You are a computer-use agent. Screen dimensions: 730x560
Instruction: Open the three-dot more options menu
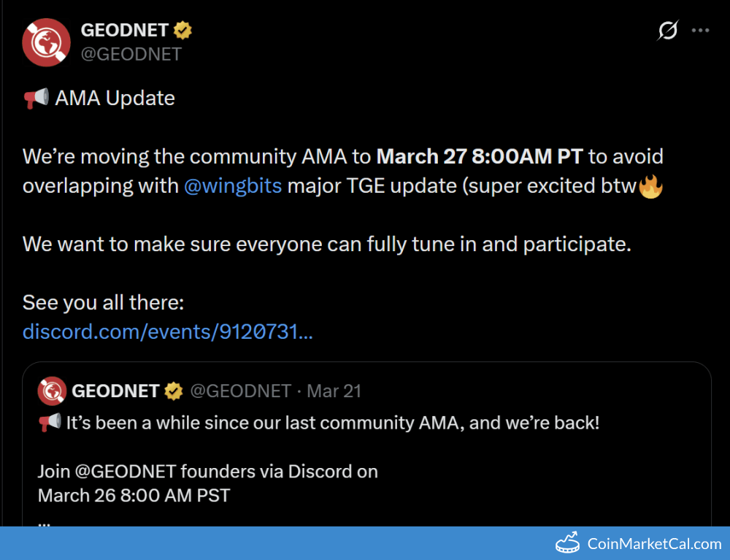(x=700, y=30)
